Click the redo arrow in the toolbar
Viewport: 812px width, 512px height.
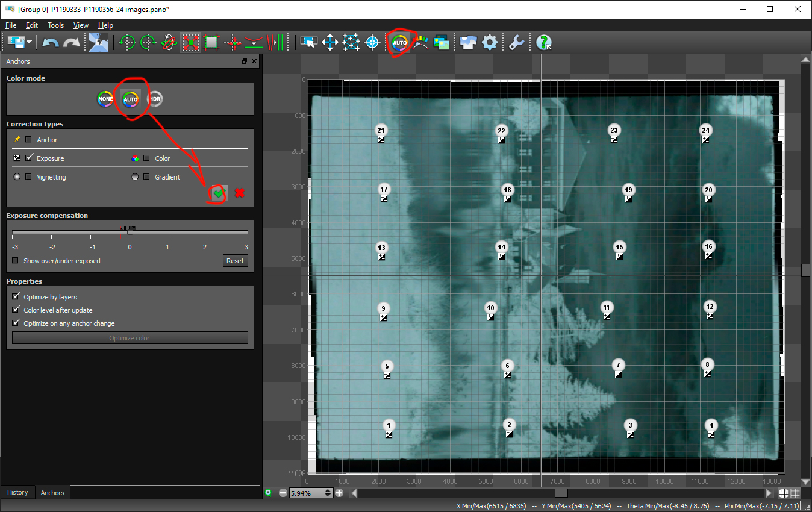pos(72,42)
